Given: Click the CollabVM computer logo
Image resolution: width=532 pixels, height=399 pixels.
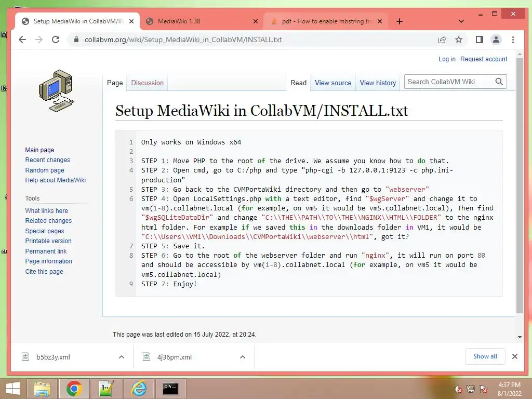Looking at the screenshot, I should (56, 91).
